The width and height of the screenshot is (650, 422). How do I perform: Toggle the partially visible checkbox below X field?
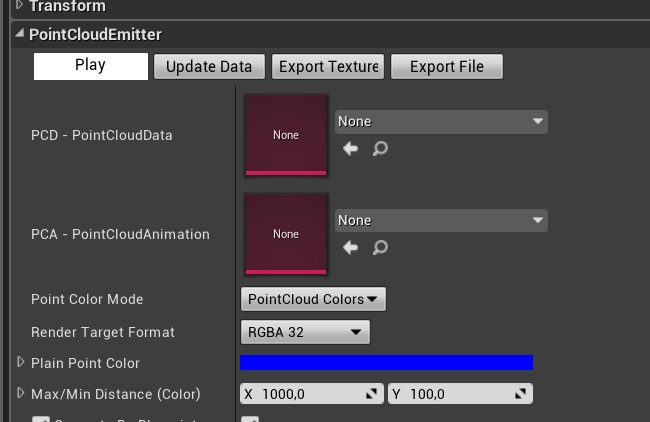click(250, 419)
